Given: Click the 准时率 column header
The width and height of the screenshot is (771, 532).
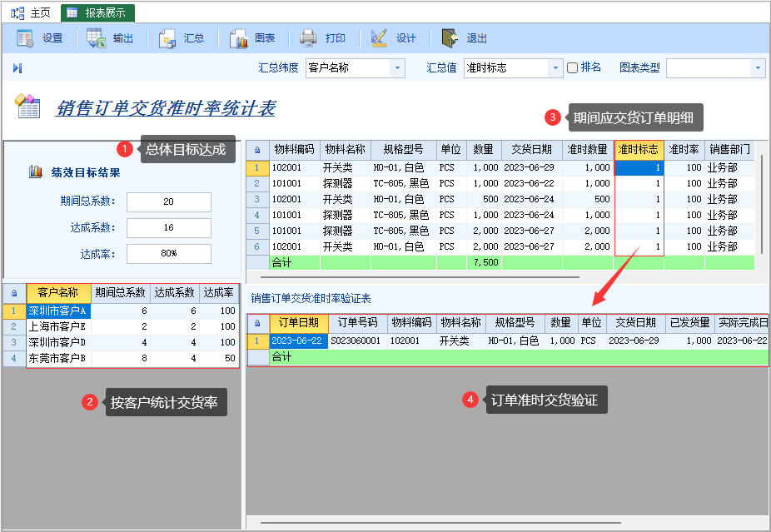Looking at the screenshot, I should pos(684,150).
